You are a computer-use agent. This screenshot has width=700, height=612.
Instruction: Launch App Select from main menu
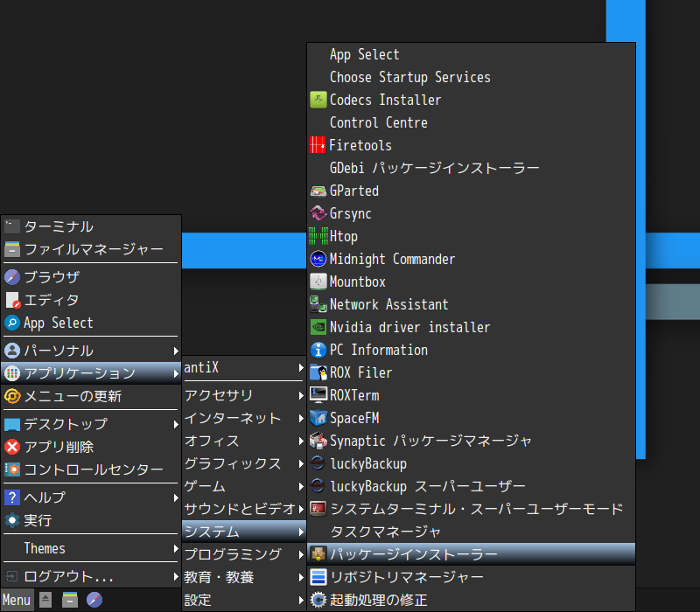(x=91, y=323)
